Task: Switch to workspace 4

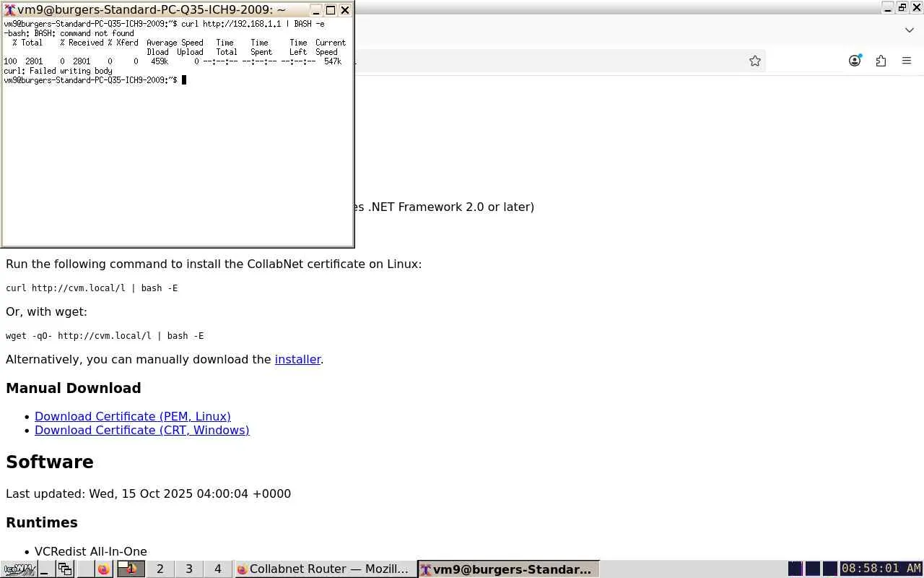Action: (218, 569)
